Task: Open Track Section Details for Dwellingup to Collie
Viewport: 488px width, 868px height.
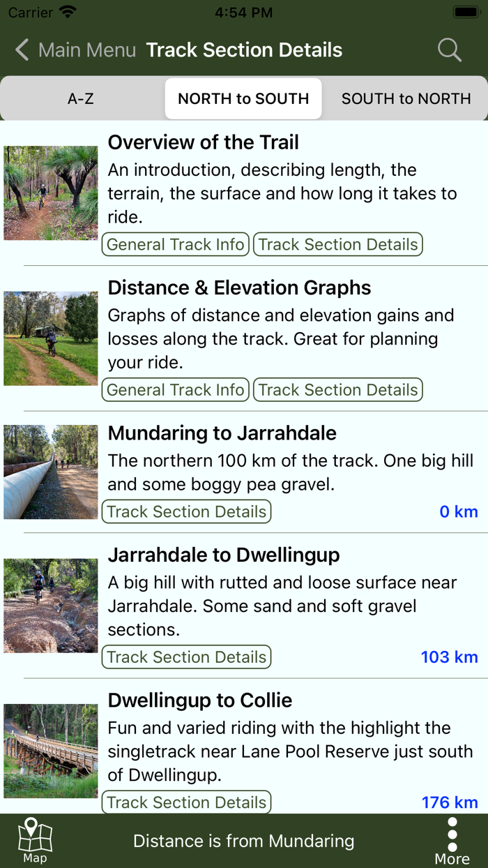Action: coord(185,802)
